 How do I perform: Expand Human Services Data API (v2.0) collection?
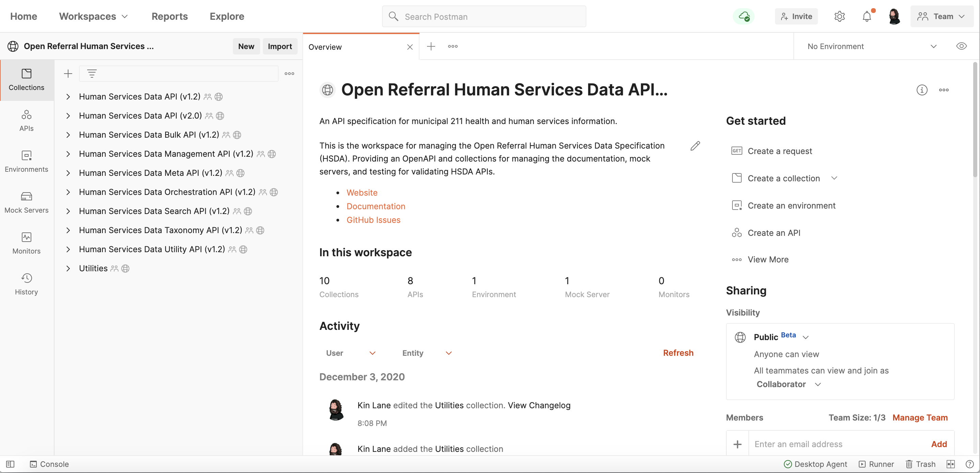68,116
